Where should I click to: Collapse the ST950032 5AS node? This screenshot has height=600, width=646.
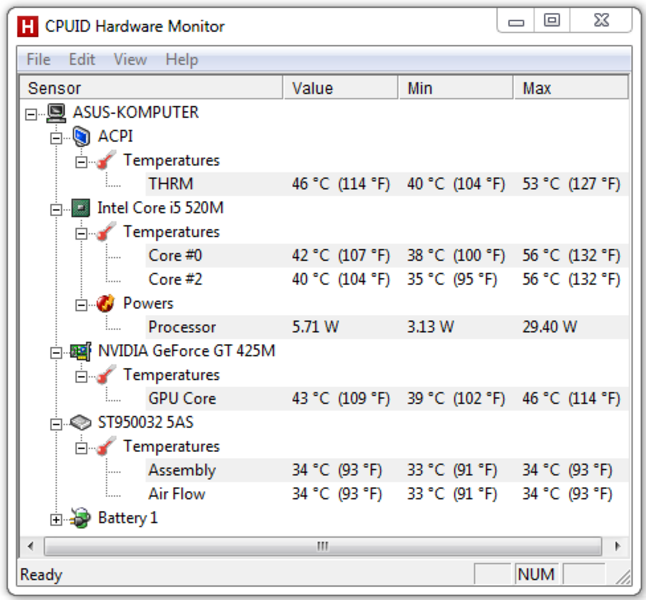click(56, 424)
